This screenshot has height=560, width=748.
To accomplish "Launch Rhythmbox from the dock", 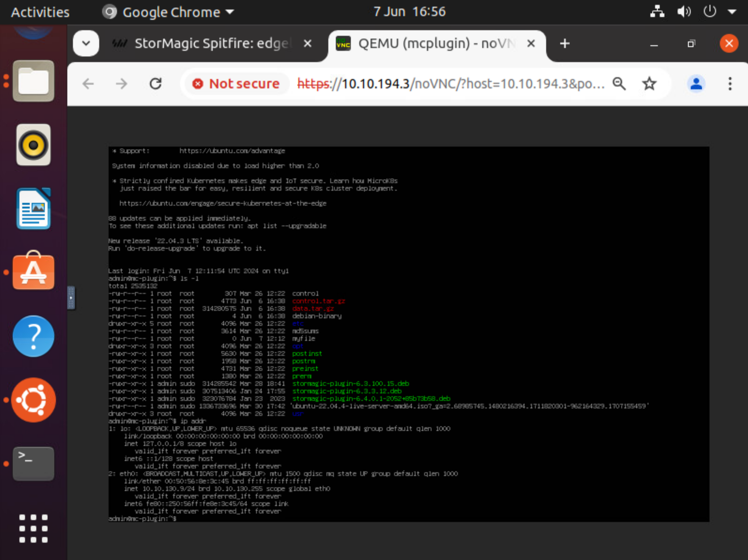I will 33,145.
